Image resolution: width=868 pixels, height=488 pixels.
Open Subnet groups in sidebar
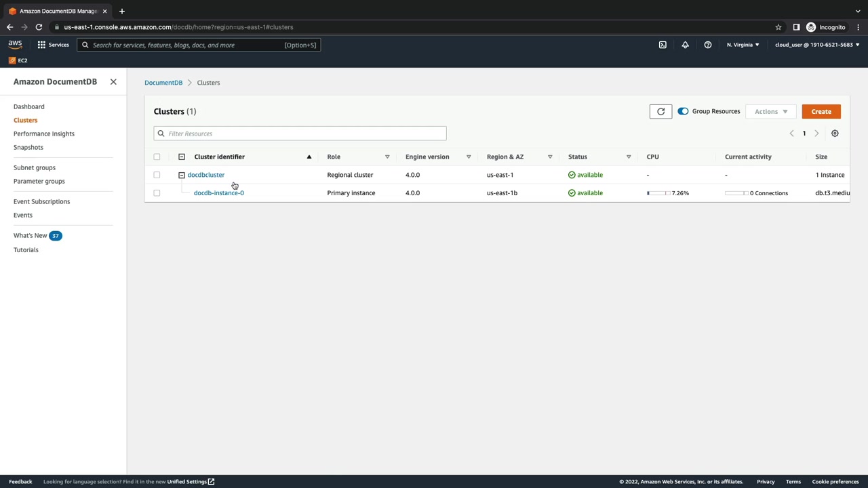point(35,167)
